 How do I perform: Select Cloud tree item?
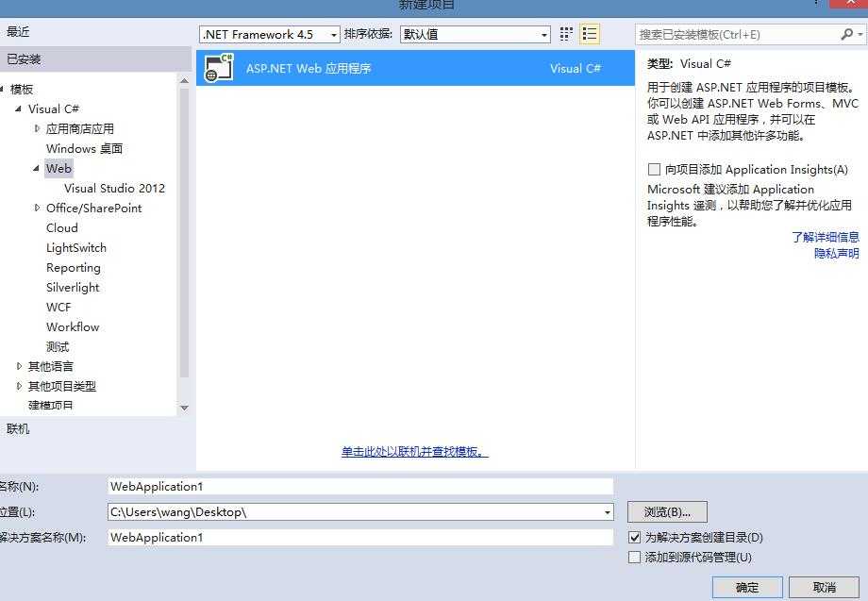[62, 228]
